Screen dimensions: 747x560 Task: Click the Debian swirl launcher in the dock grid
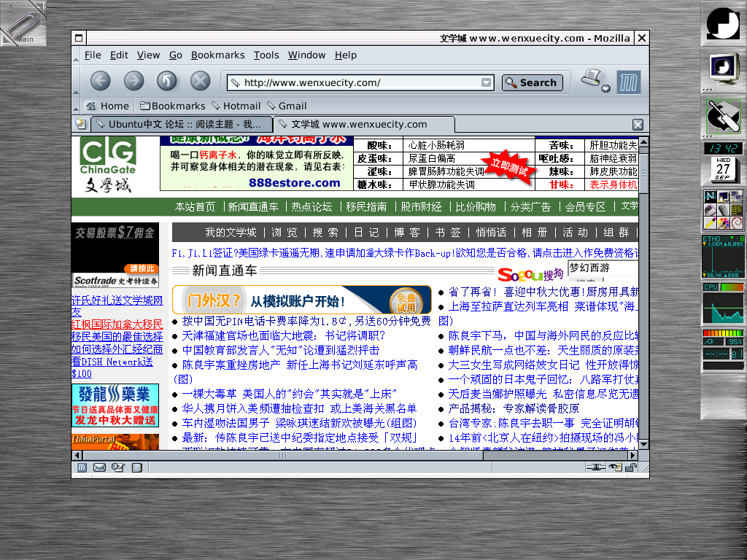(x=737, y=222)
